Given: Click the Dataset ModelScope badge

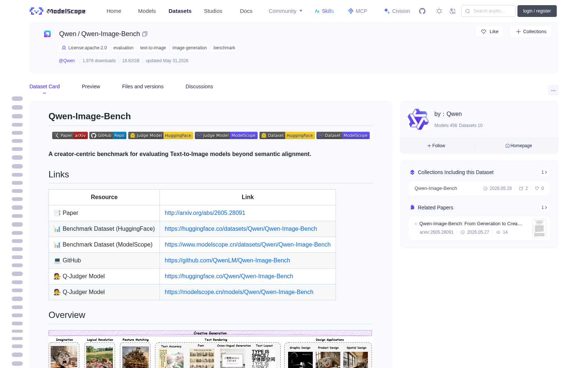Looking at the screenshot, I should point(343,135).
